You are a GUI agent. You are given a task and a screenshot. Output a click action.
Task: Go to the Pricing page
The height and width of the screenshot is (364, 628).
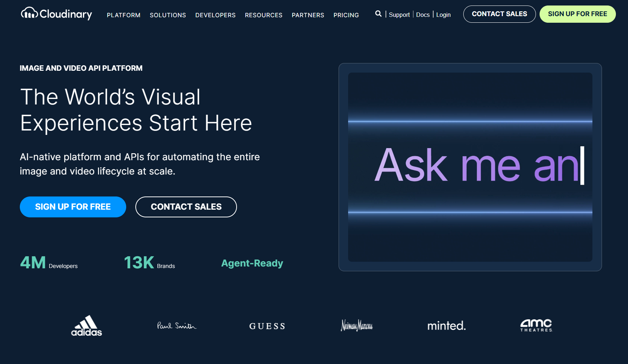346,15
